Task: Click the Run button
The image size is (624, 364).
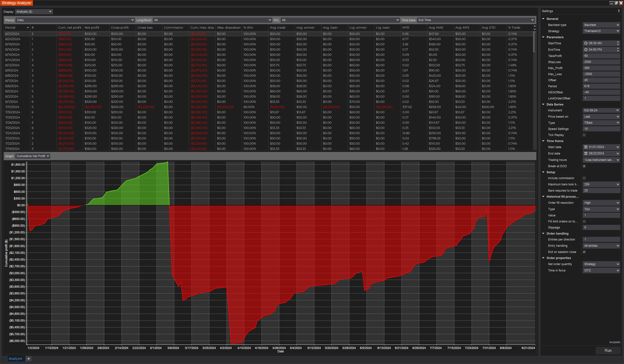Action: (x=608, y=350)
